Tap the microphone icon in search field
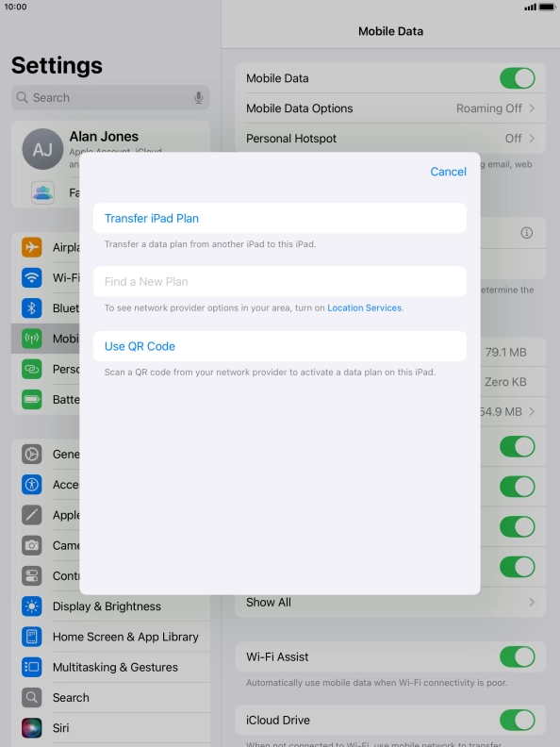 click(199, 98)
